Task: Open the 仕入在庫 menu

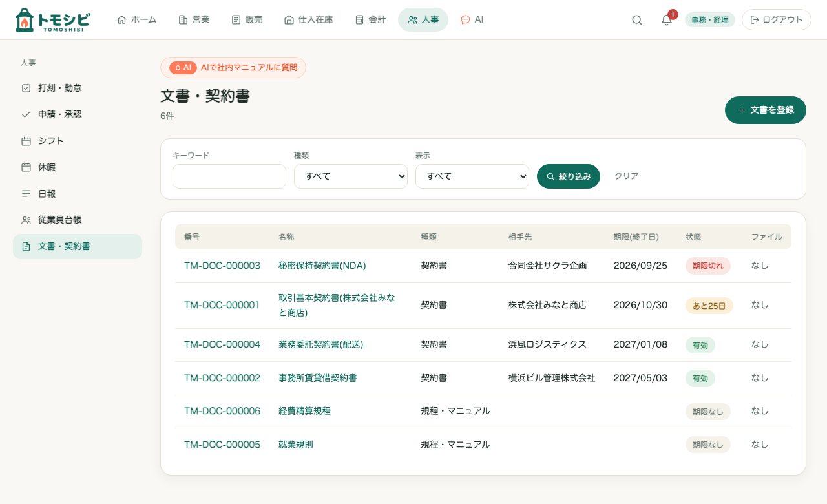Action: (309, 19)
